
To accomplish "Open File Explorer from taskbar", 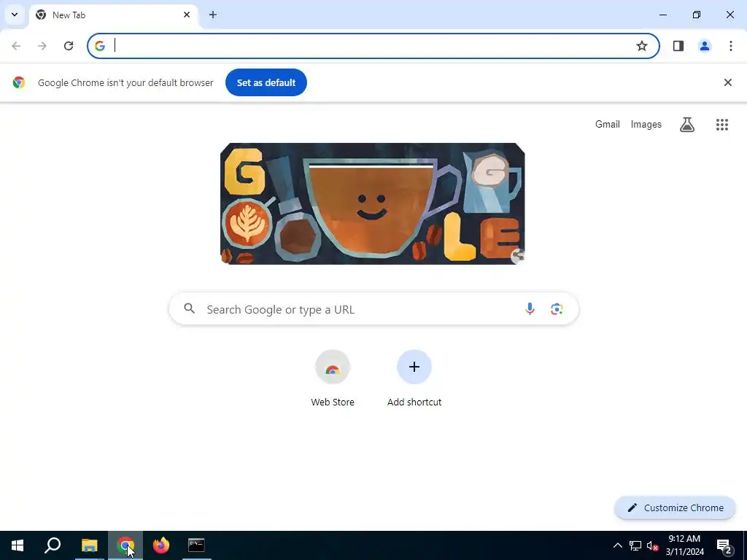I will 89,545.
